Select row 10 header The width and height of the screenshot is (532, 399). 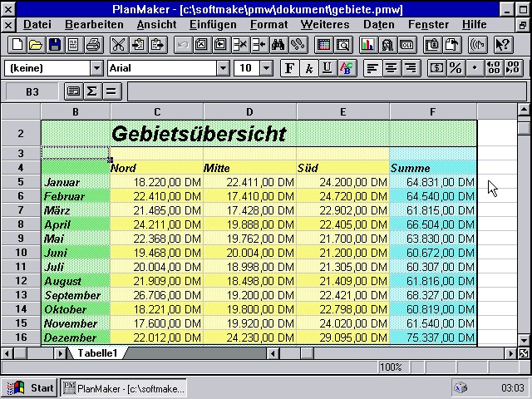[x=21, y=253]
